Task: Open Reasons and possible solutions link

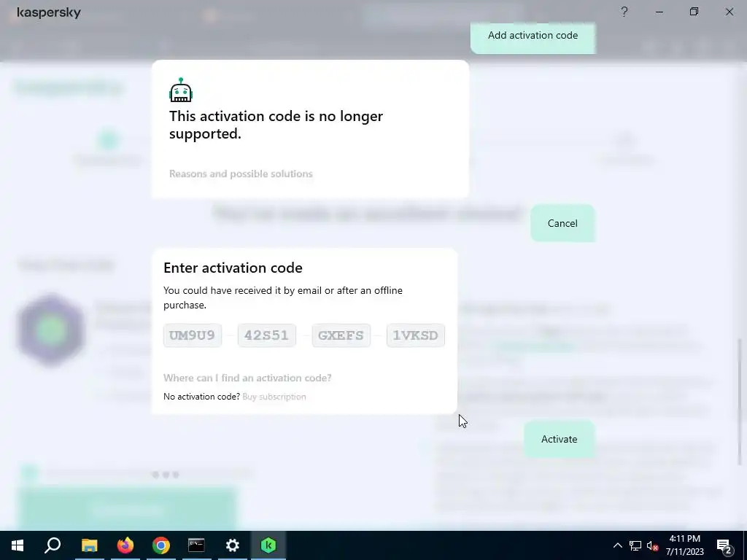Action: pos(241,174)
